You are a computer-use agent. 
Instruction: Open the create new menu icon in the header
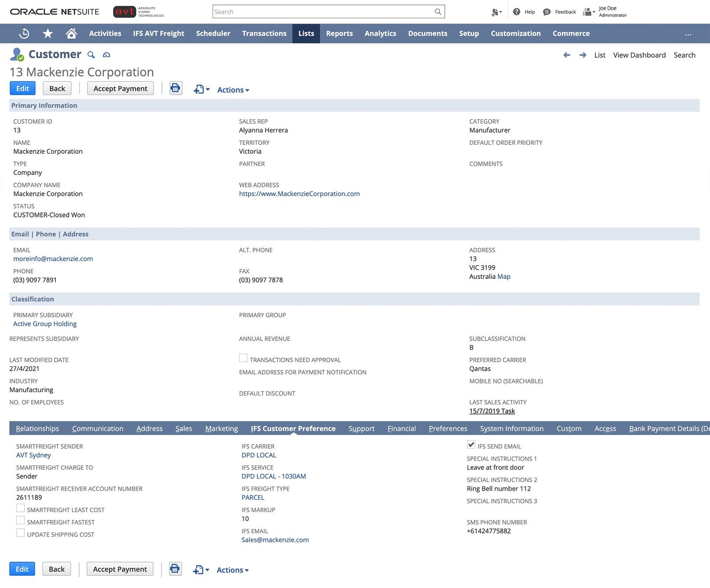(496, 12)
